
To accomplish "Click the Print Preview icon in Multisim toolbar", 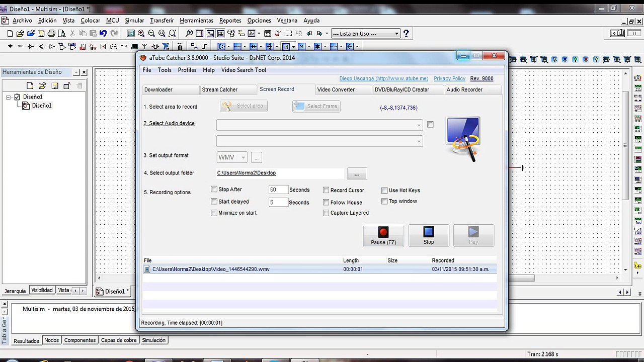I will tap(61, 34).
